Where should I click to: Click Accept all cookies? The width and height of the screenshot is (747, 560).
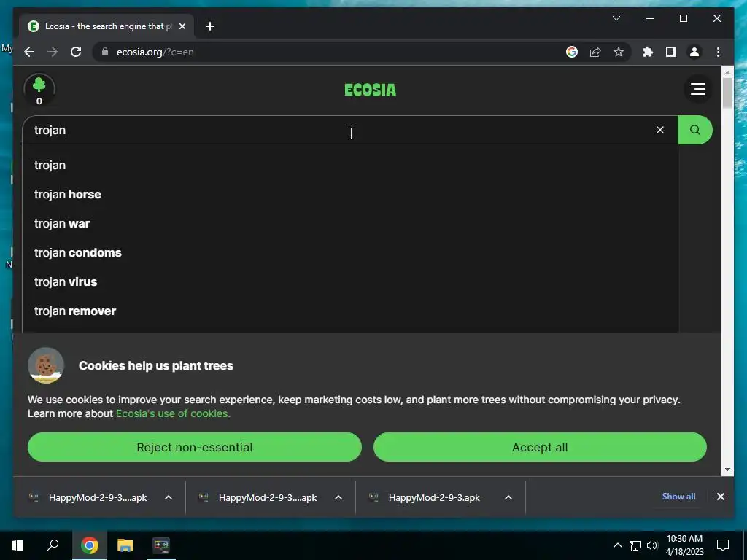coord(540,447)
